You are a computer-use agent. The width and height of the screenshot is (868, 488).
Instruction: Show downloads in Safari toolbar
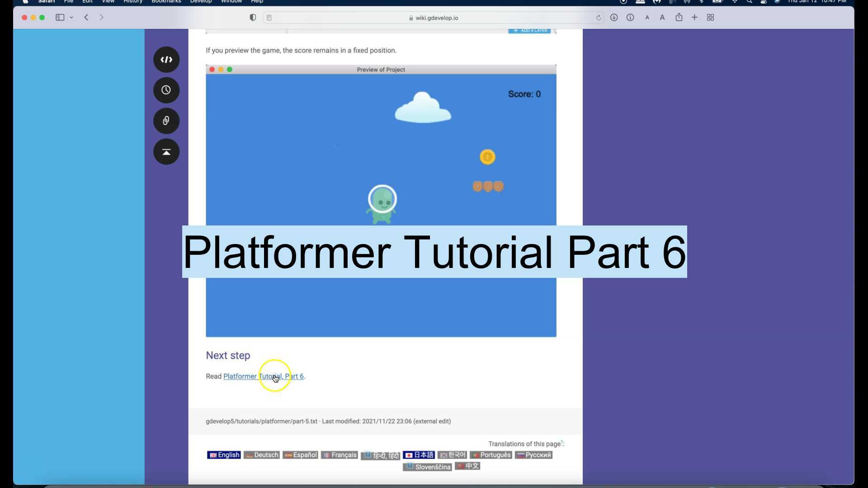(x=614, y=18)
